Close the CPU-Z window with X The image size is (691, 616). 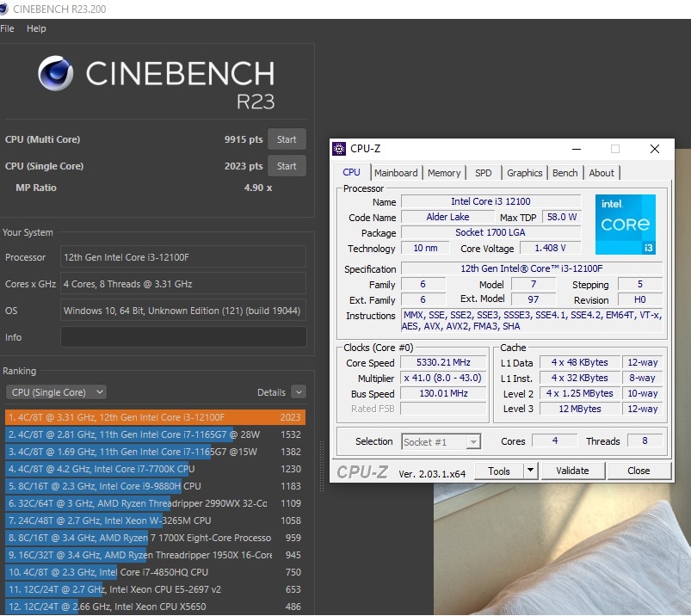point(655,149)
